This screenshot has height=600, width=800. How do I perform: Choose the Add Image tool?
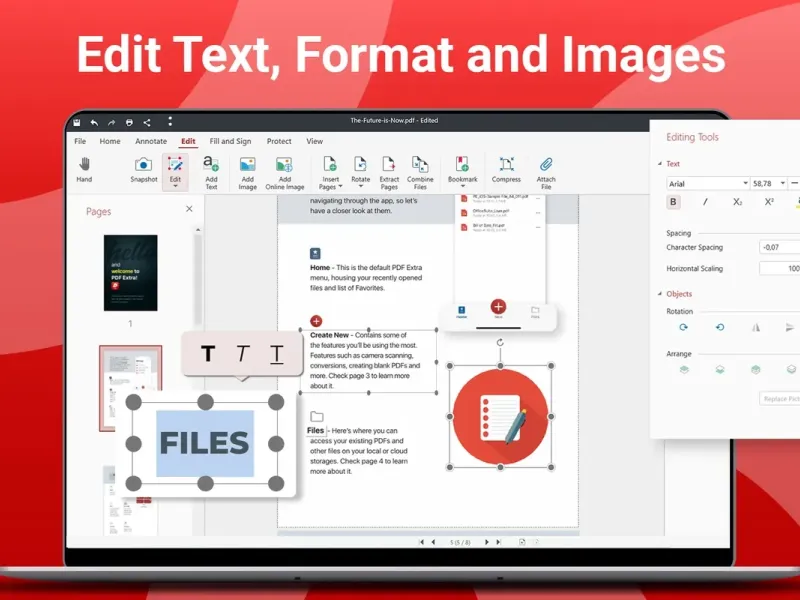[247, 173]
